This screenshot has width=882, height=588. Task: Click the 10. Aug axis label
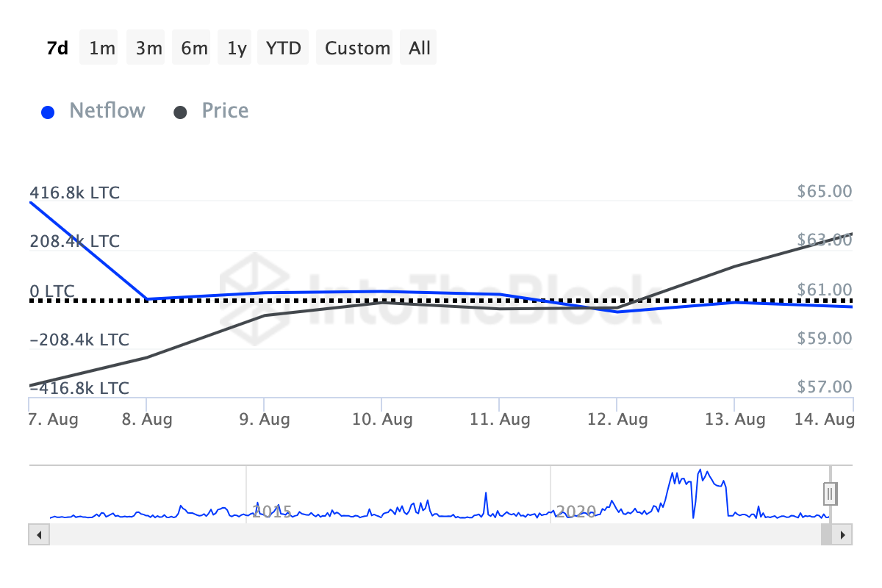pos(383,418)
